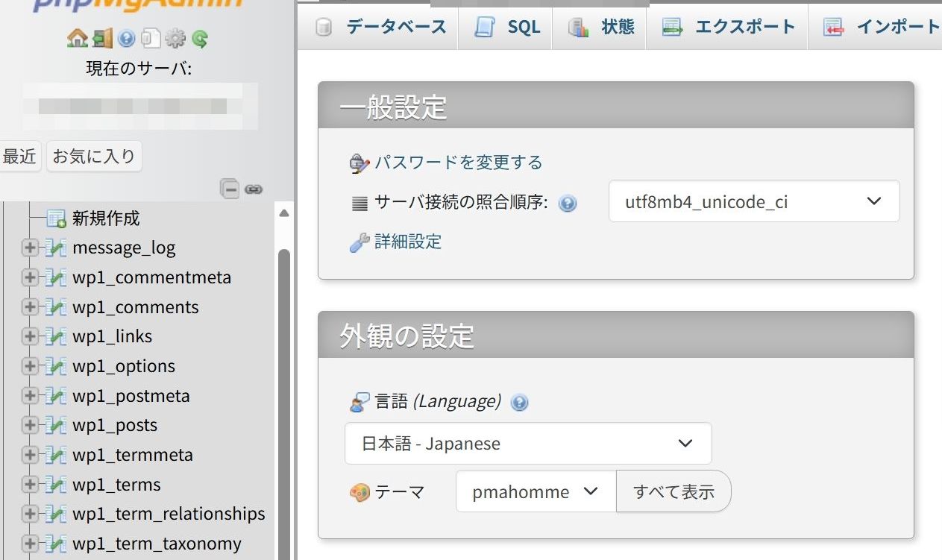Click the table icon beside wp1_commentmeta

click(56, 277)
